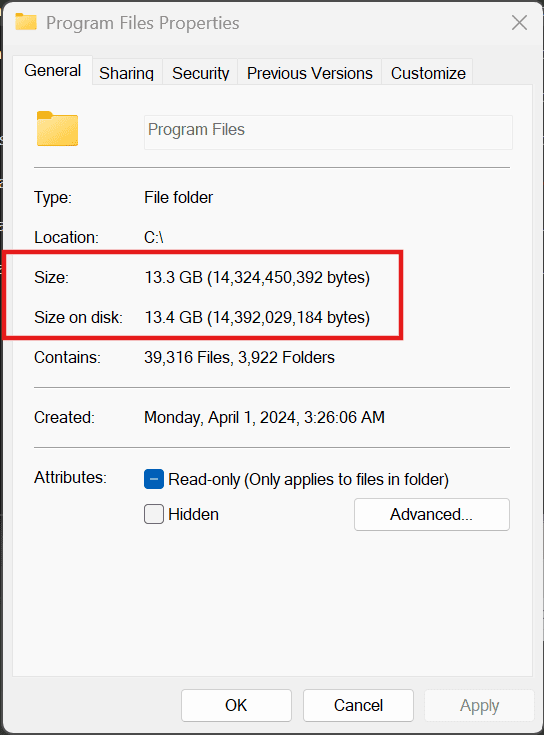The image size is (544, 735).
Task: Click the 'Created:' label
Action: pos(64,417)
